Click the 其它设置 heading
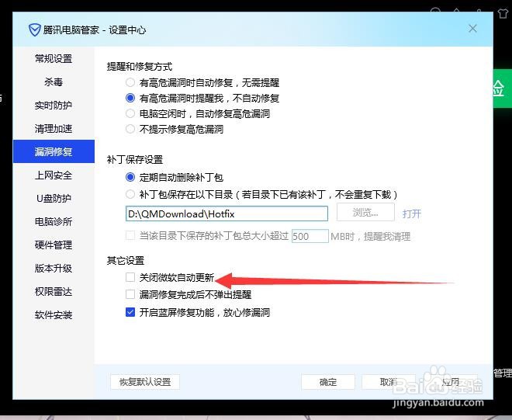 [x=126, y=261]
